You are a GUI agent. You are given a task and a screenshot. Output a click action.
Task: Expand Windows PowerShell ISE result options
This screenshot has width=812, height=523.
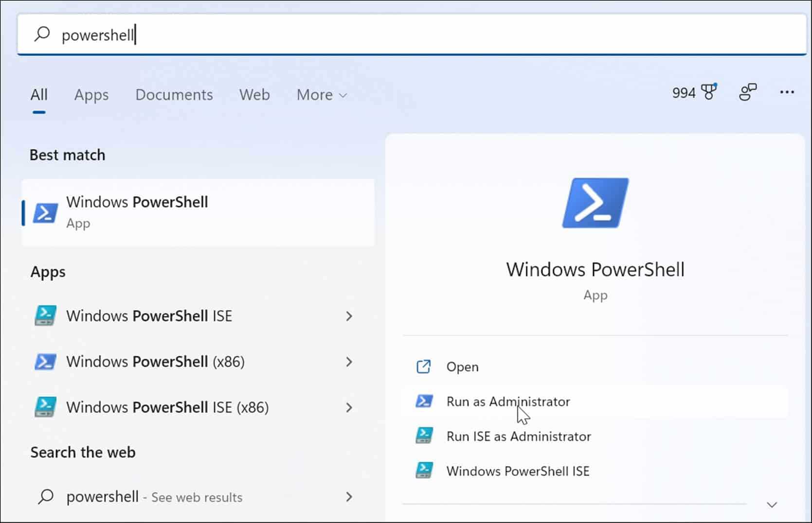(x=349, y=316)
